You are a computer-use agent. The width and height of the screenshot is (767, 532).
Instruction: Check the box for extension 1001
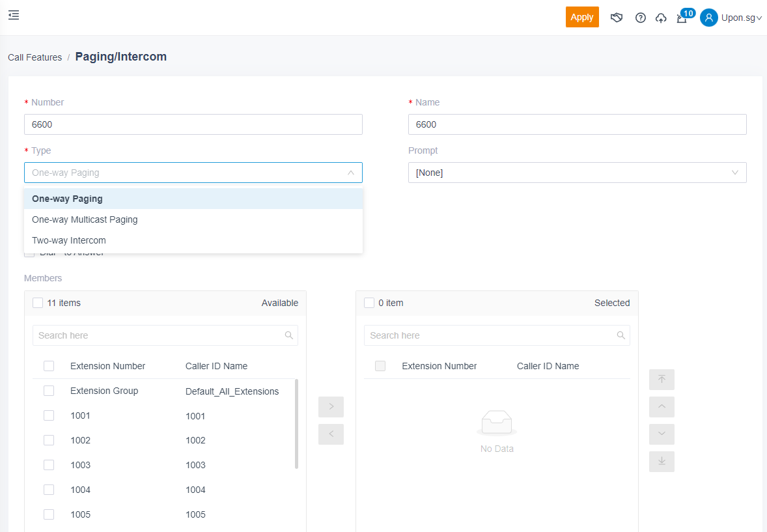49,415
